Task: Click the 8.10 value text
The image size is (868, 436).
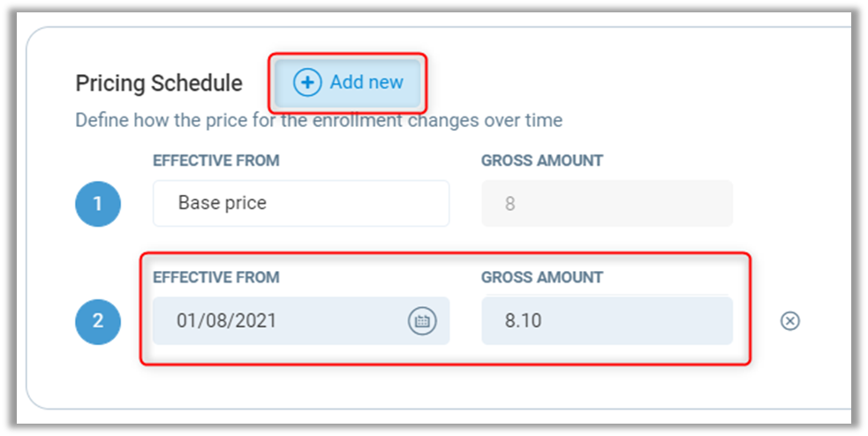Action: point(523,321)
